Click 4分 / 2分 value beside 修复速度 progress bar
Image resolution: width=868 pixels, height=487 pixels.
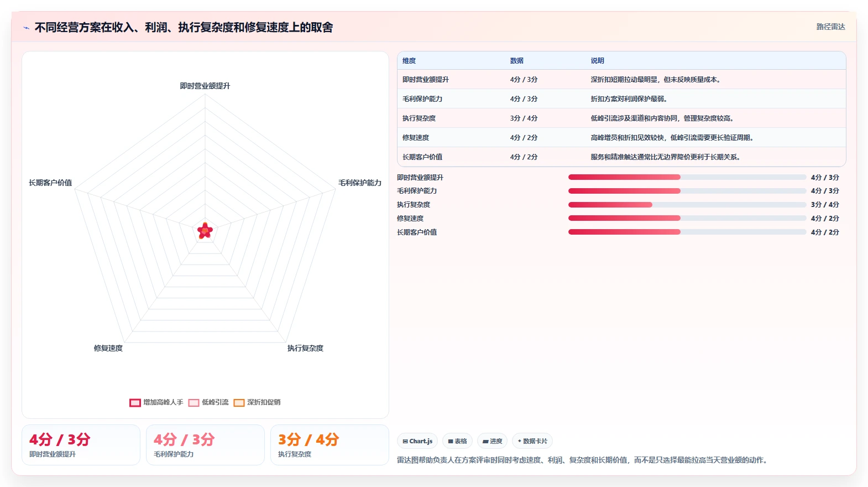[825, 218]
